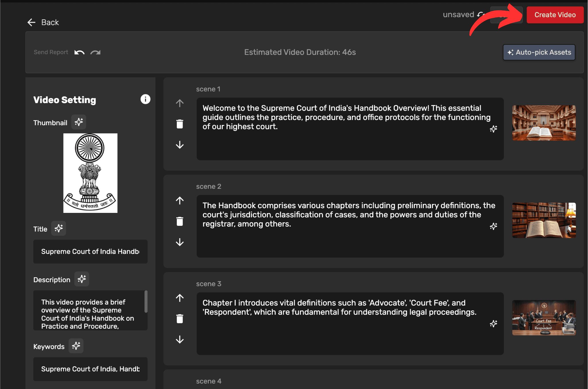Viewport: 588px width, 389px height.
Task: Rewrite scene 2 text with AI sparkle
Action: click(494, 226)
